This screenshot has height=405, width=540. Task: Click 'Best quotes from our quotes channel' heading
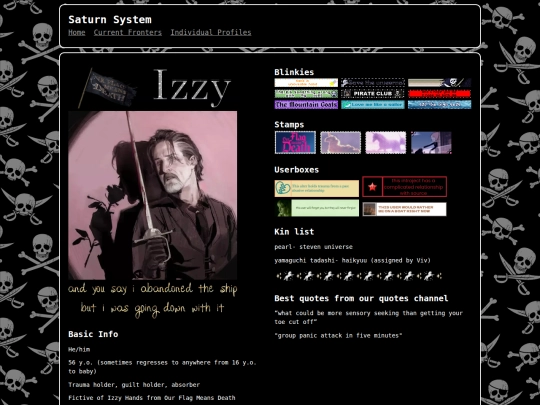pyautogui.click(x=361, y=298)
